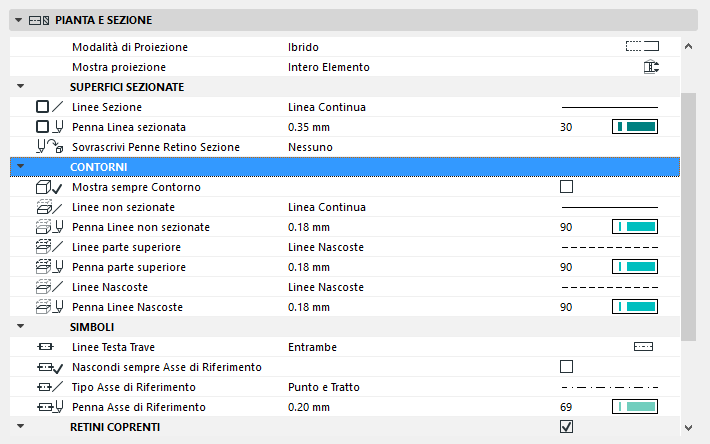Image resolution: width=710 pixels, height=444 pixels.
Task: Uncheck the Retini Coprenti checkbox
Action: [x=567, y=427]
